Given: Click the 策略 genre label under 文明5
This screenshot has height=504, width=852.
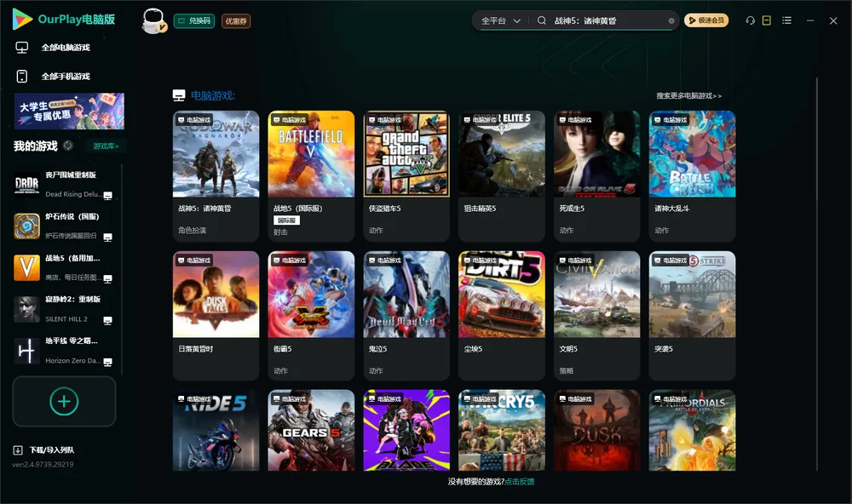Looking at the screenshot, I should click(x=567, y=370).
